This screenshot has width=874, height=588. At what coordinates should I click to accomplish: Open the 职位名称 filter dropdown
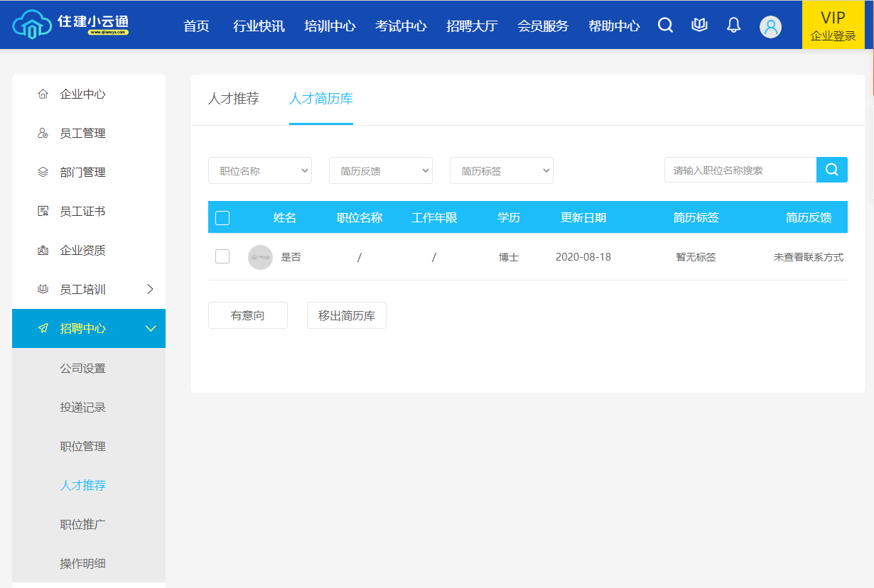(x=260, y=170)
